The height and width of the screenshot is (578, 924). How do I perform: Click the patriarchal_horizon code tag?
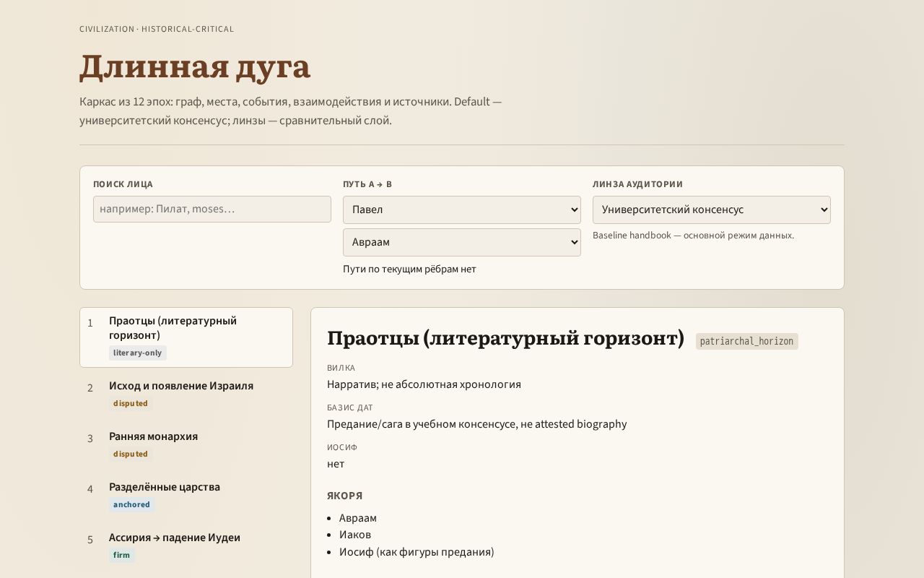click(x=746, y=341)
